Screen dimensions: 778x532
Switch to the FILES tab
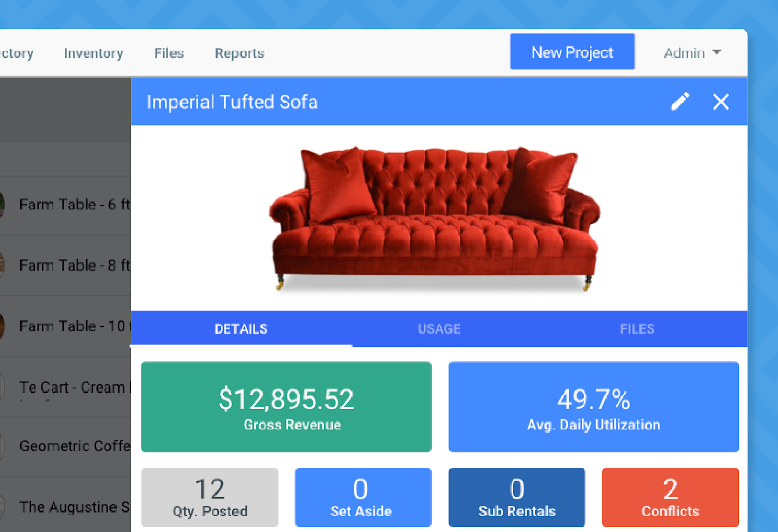point(637,329)
